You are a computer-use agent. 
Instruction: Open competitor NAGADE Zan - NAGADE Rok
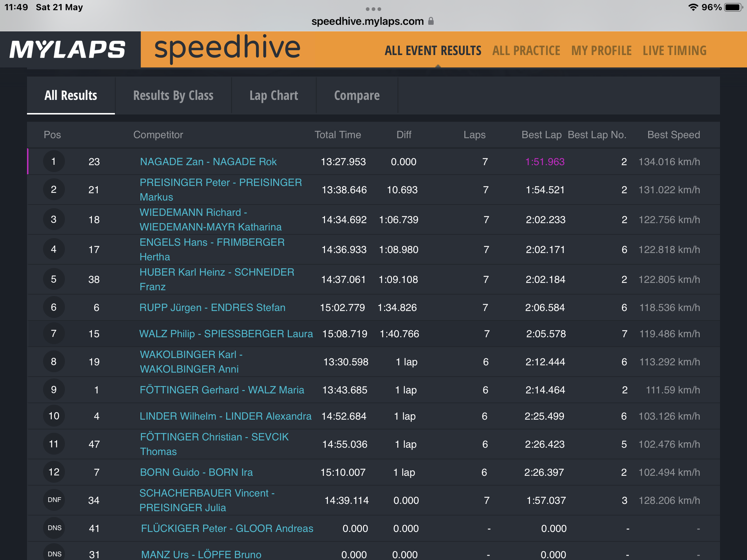208,162
